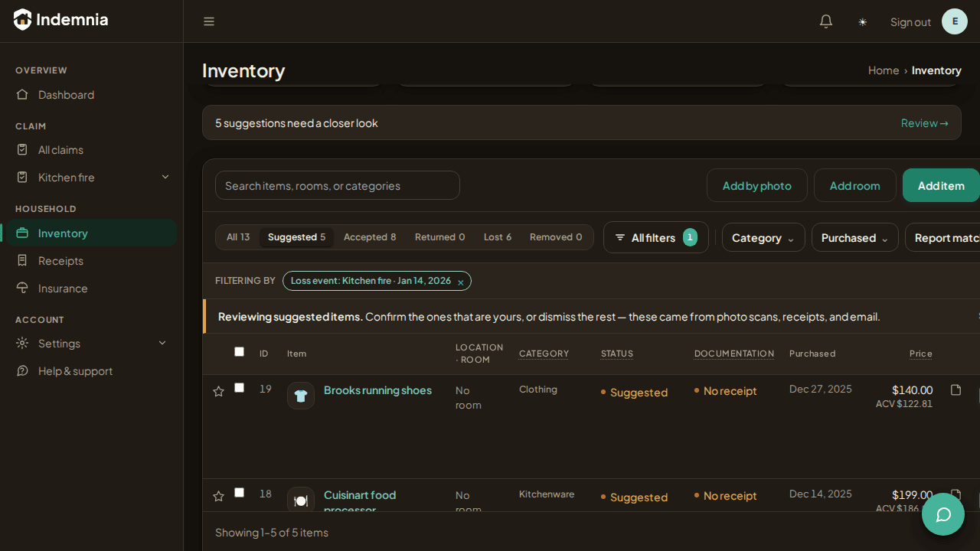Focus the search items input field

click(338, 185)
